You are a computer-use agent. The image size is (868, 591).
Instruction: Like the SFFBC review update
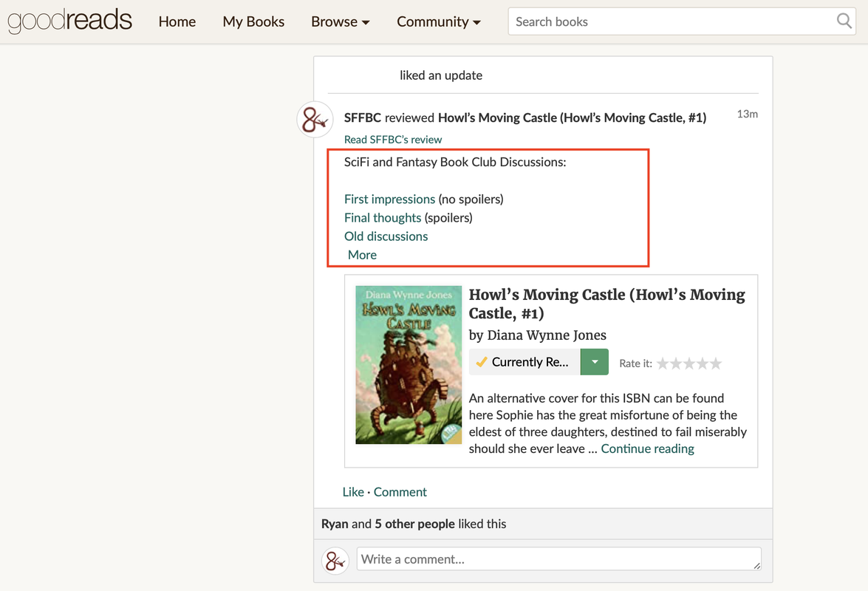coord(353,492)
